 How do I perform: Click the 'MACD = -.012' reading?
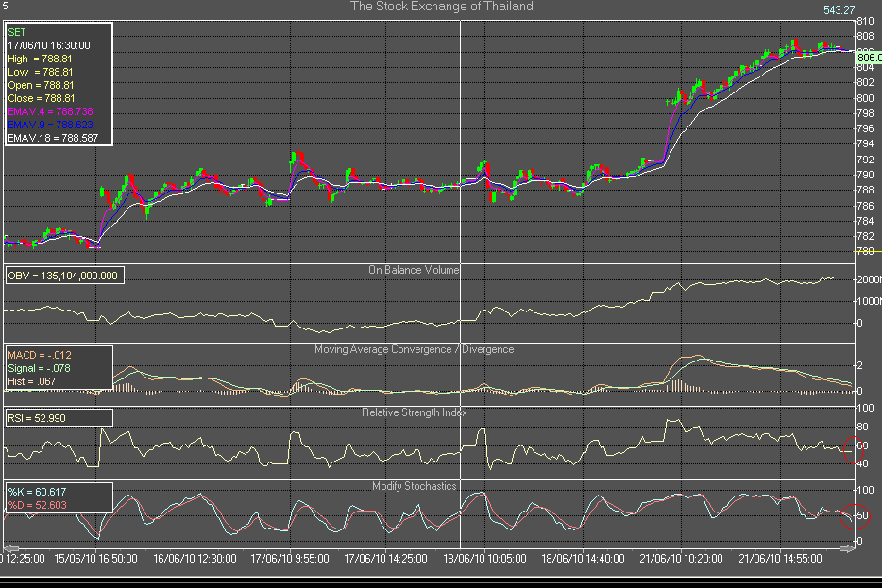40,355
